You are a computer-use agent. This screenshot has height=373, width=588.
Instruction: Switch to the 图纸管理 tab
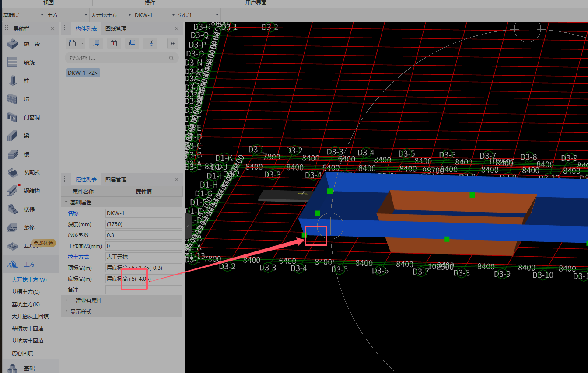pos(116,28)
